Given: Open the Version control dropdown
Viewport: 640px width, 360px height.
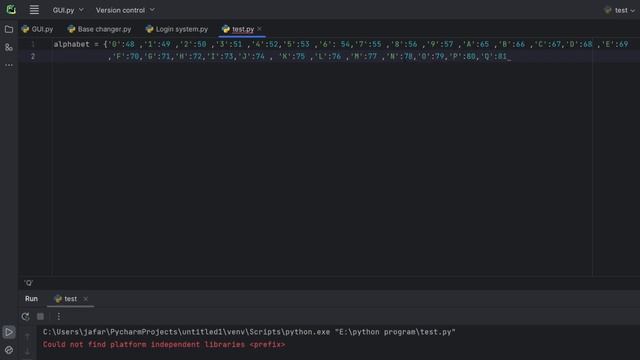Looking at the screenshot, I should pos(125,10).
